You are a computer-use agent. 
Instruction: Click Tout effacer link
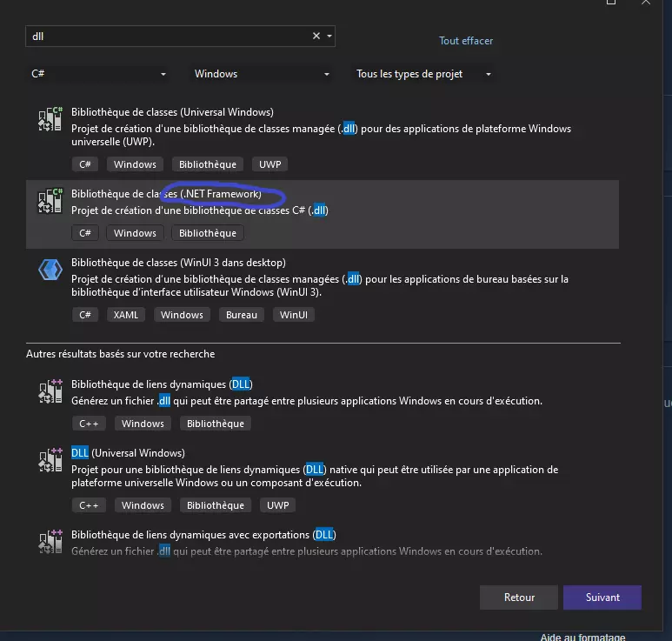tap(466, 41)
